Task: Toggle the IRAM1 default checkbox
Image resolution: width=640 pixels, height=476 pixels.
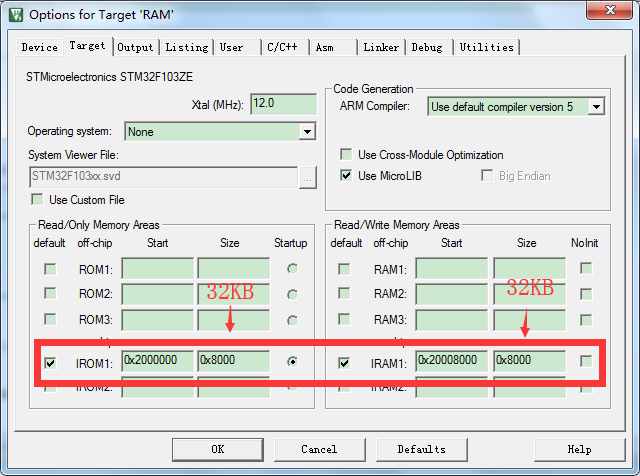Action: 344,363
